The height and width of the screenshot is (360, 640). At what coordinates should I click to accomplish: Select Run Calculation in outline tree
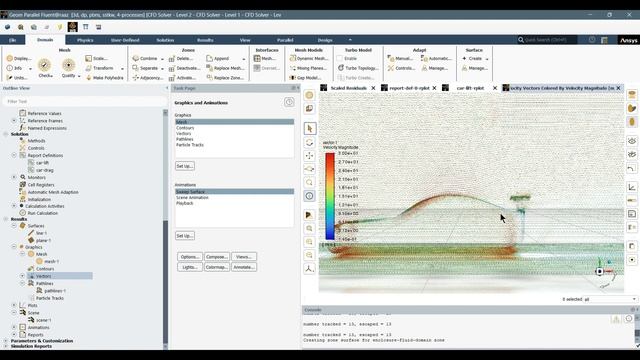click(x=42, y=213)
